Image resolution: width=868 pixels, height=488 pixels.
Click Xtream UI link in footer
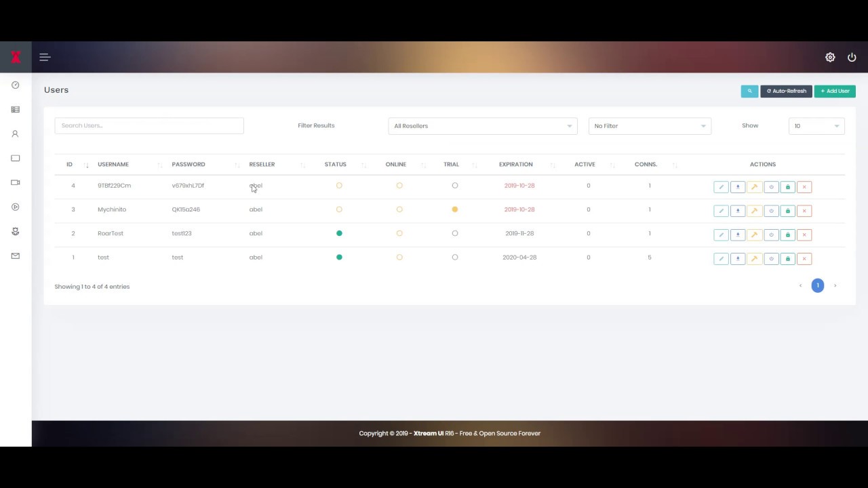point(429,433)
